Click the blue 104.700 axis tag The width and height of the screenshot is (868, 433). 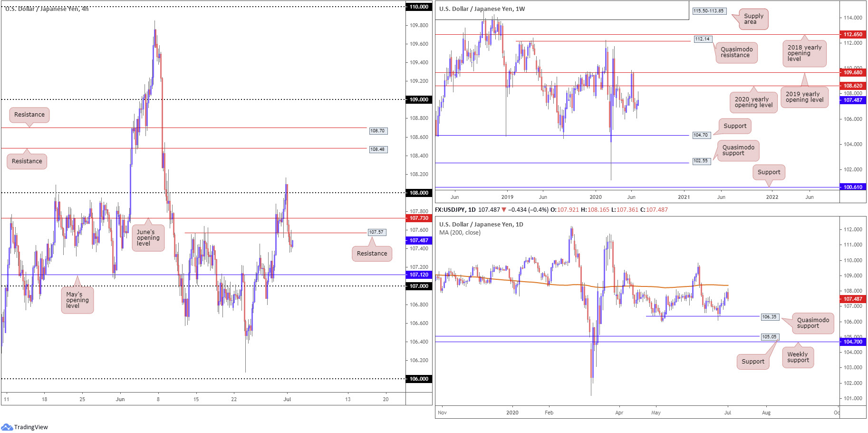tap(853, 342)
